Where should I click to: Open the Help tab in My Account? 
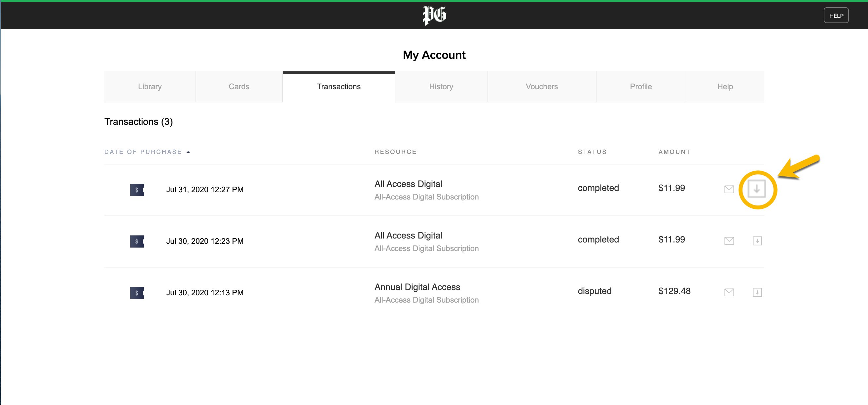point(725,87)
